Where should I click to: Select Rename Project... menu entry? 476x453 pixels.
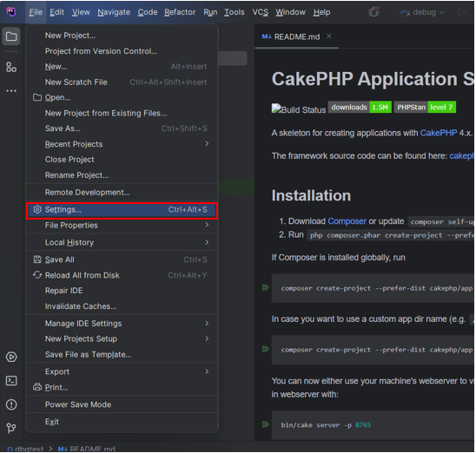[122, 175]
